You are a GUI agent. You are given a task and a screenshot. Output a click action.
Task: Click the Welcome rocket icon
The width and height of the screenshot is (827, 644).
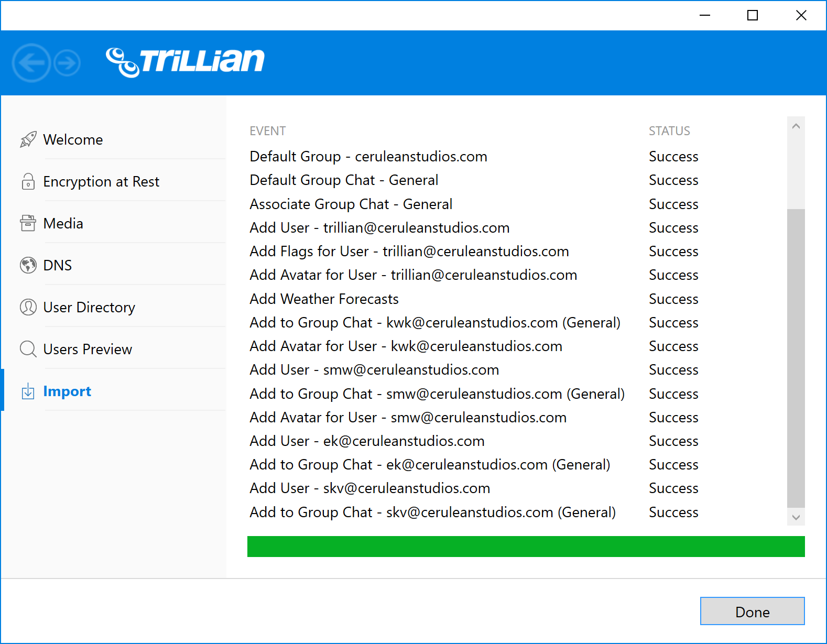coord(28,139)
